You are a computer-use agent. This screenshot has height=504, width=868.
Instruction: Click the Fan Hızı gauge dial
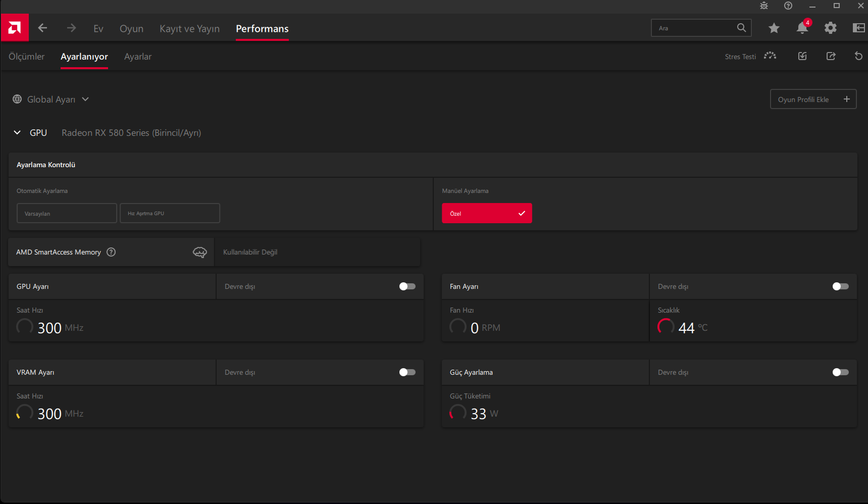[458, 327]
